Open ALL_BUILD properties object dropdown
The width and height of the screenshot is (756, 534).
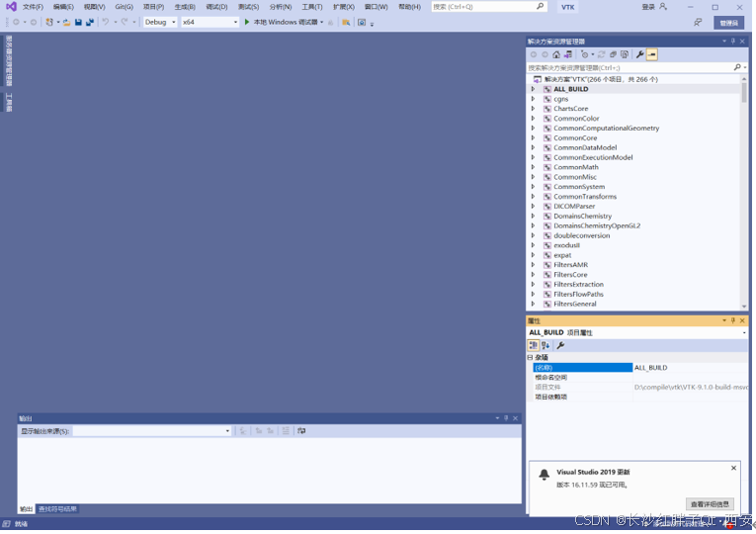744,332
